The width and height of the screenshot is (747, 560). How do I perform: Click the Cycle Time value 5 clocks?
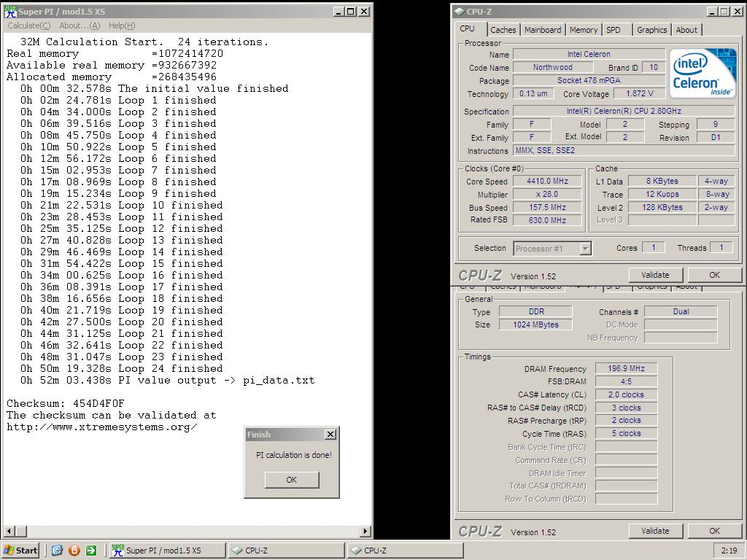626,433
